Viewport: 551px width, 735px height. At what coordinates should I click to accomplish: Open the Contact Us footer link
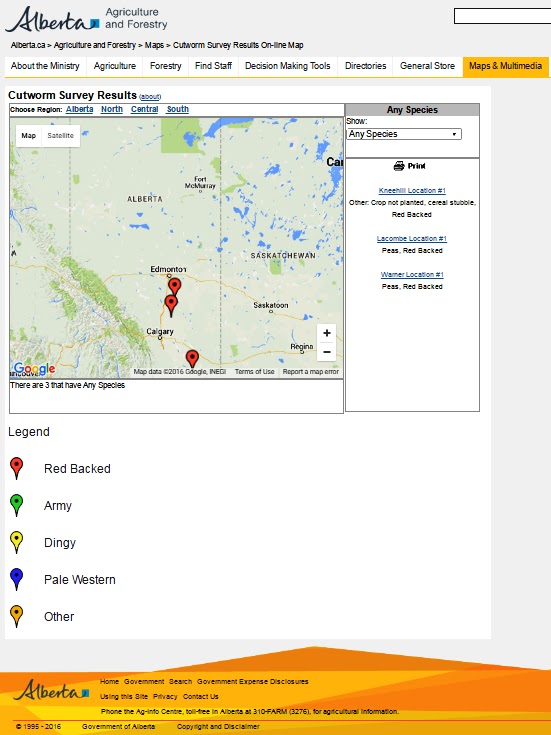point(201,697)
